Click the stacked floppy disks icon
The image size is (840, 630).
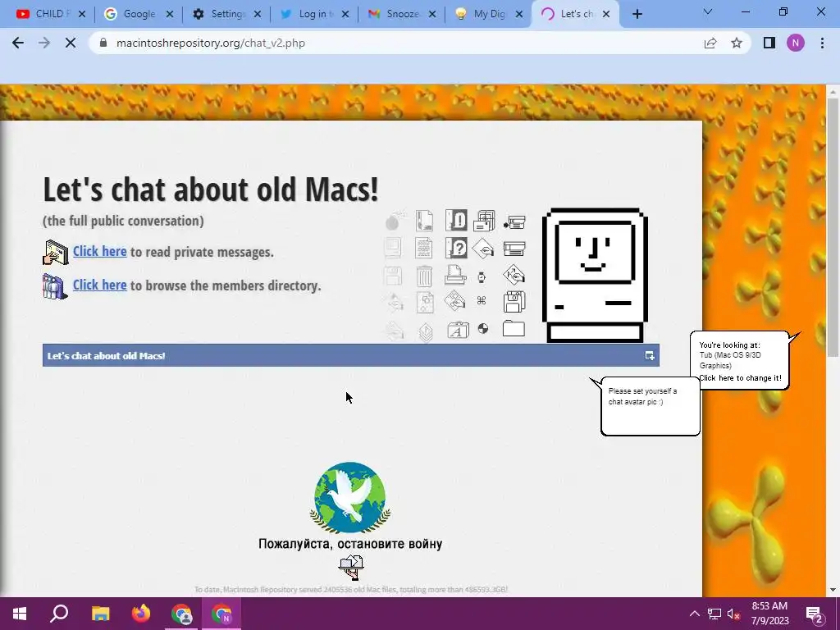pyautogui.click(x=514, y=302)
